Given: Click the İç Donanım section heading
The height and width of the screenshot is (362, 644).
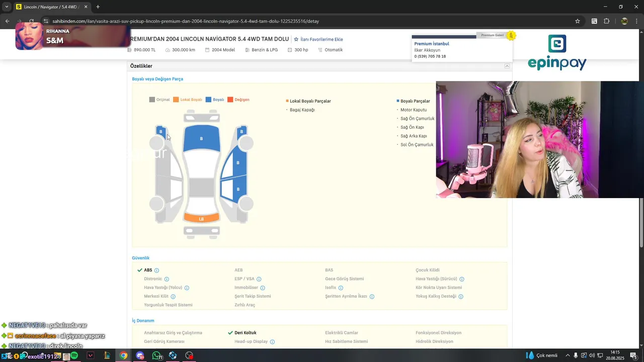Looking at the screenshot, I should click(143, 321).
